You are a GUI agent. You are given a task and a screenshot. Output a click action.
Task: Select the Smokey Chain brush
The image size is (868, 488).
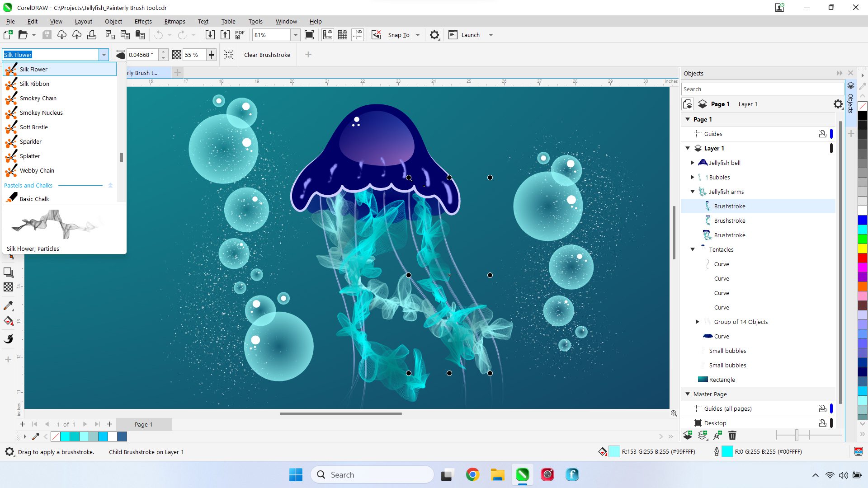38,98
